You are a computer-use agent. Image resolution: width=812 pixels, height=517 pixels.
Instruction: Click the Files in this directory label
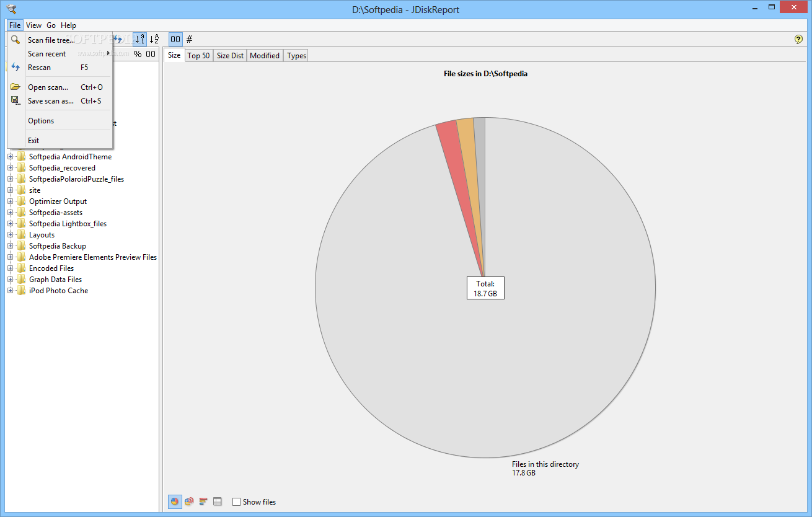coord(545,464)
